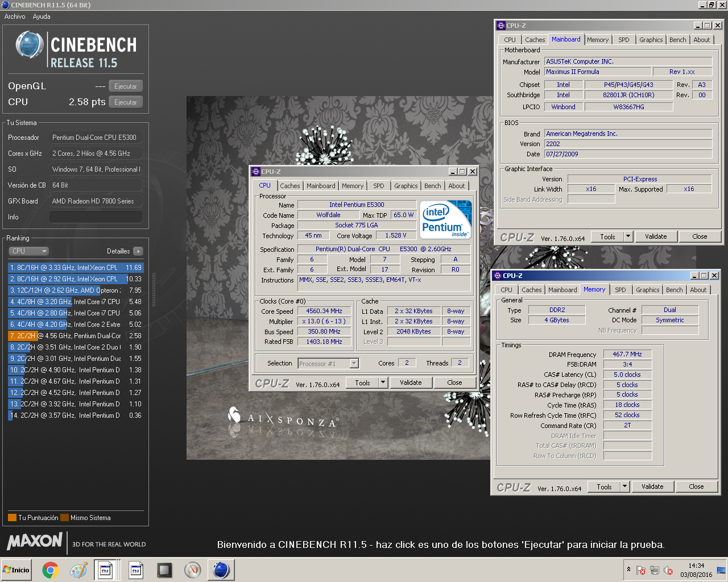This screenshot has width=728, height=582.
Task: Select ranking row 1 Xeon 8C/16H 3.33 GHz
Action: point(76,268)
